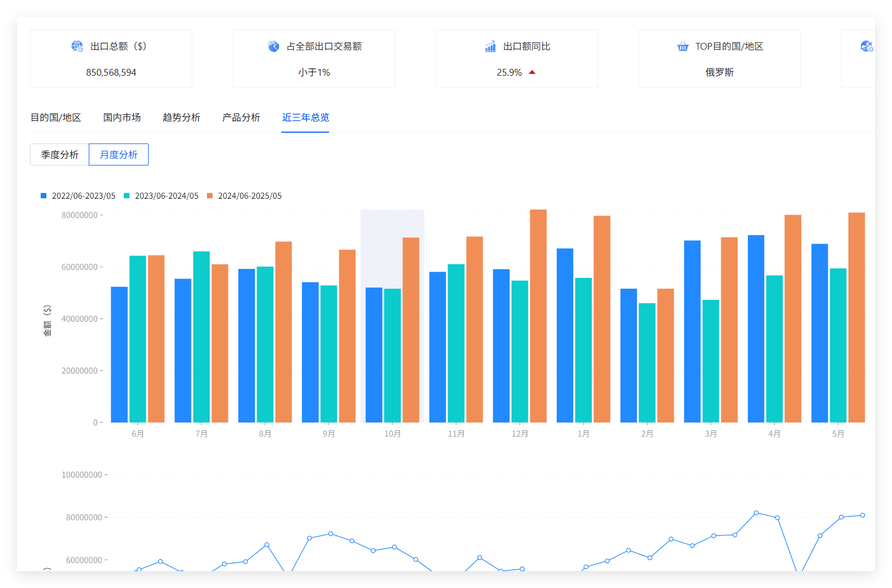Viewport: 892px width, 588px height.
Task: Click the highest peak point on the line chart
Action: [756, 513]
